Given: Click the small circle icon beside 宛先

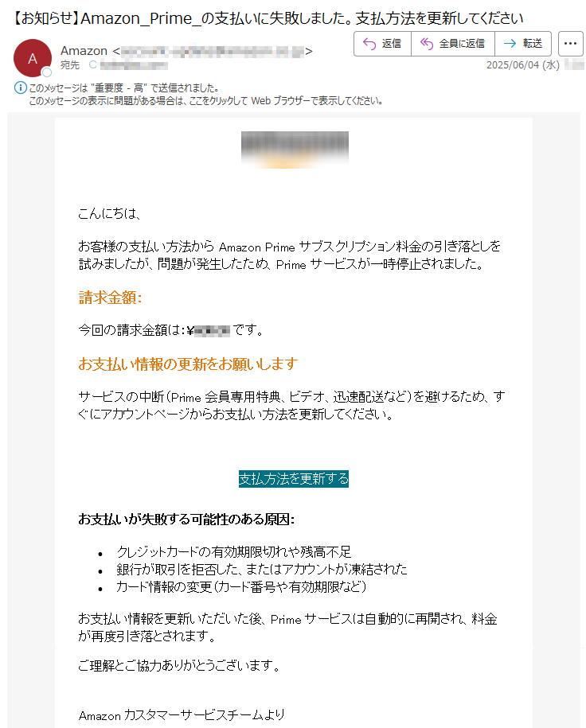Looking at the screenshot, I should (93, 64).
